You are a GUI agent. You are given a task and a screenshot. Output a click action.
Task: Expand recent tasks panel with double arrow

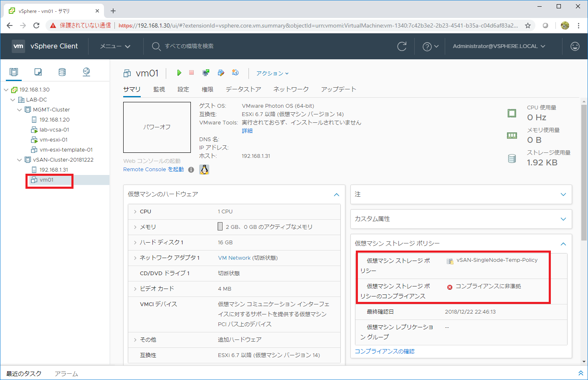coord(580,373)
